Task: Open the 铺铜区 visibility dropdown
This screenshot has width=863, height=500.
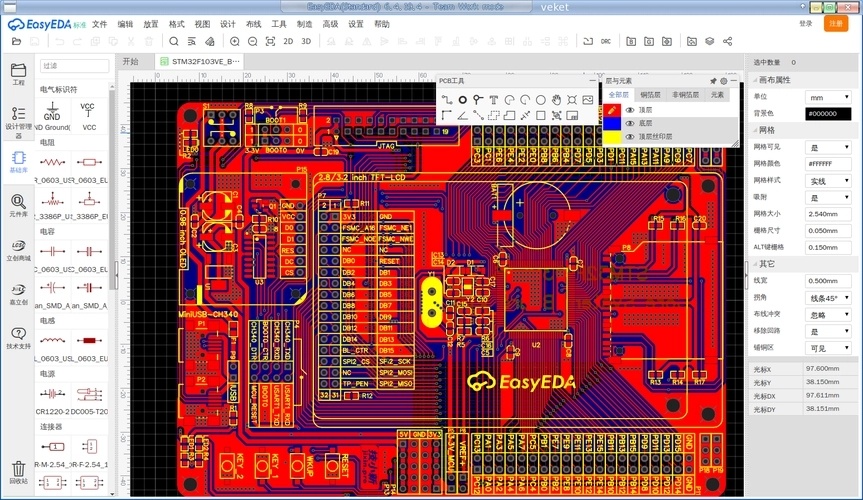Action: click(x=828, y=348)
